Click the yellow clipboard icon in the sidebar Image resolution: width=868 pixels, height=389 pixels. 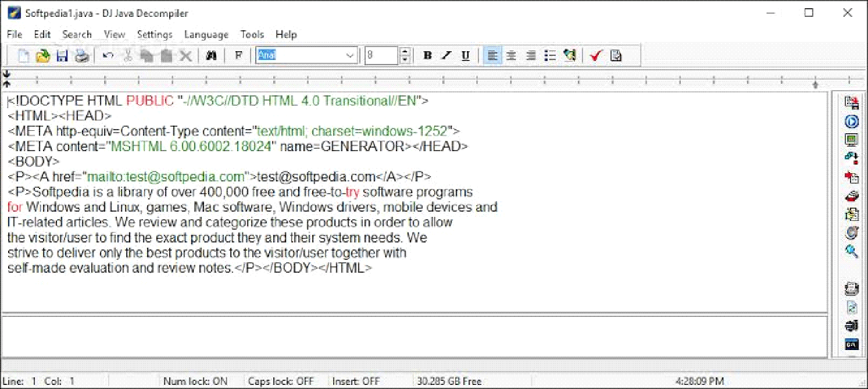point(852,215)
